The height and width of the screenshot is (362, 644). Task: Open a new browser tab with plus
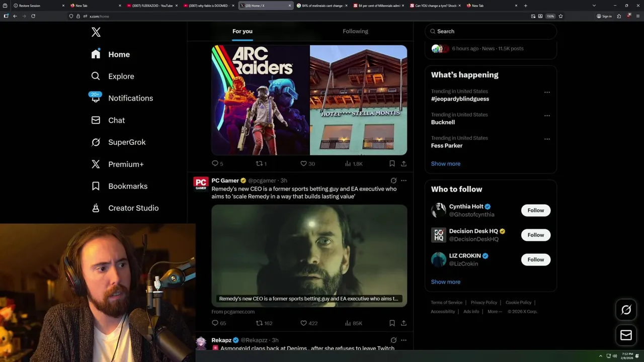[x=526, y=6]
